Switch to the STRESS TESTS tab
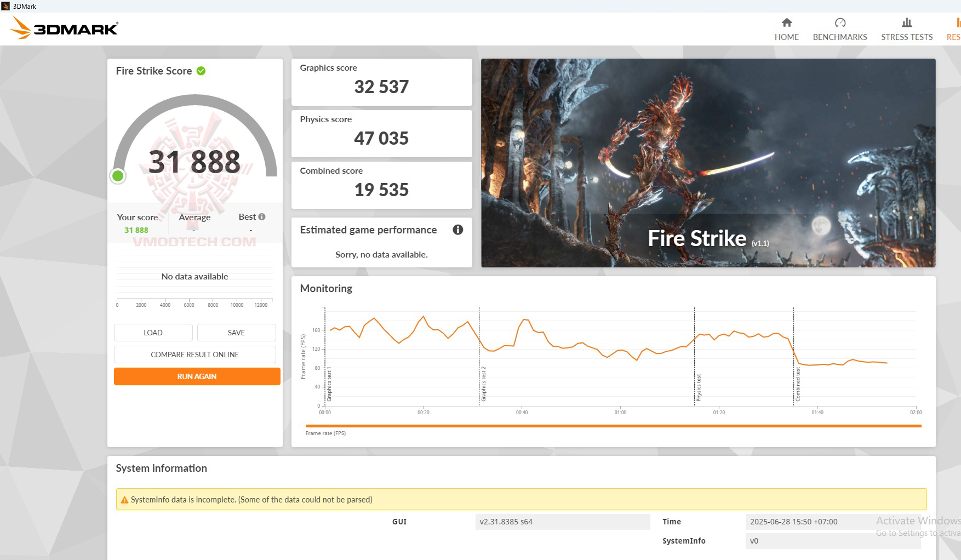The image size is (961, 560). coord(906,30)
